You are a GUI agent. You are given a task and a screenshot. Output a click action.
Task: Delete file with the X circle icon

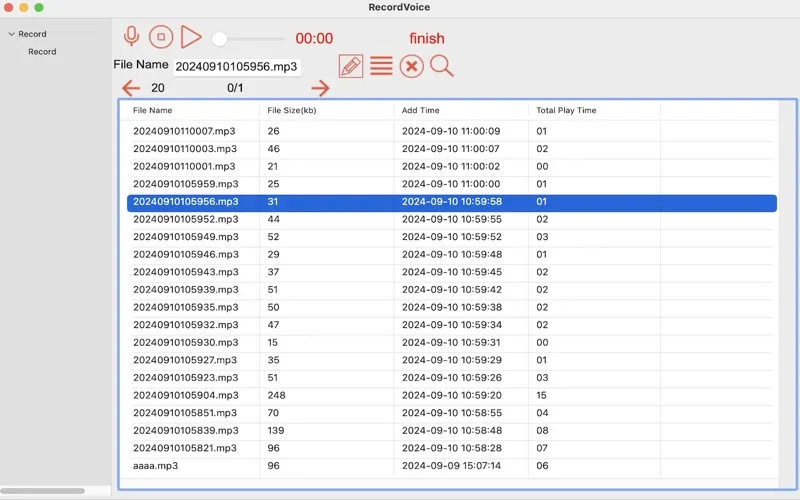[411, 66]
